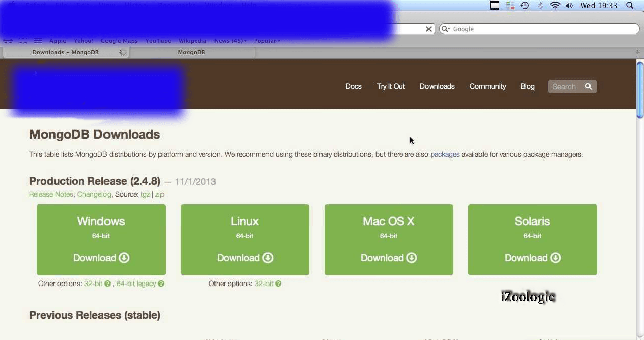This screenshot has width=644, height=340.
Task: Click the MongoDB Downloads heading
Action: (x=95, y=135)
